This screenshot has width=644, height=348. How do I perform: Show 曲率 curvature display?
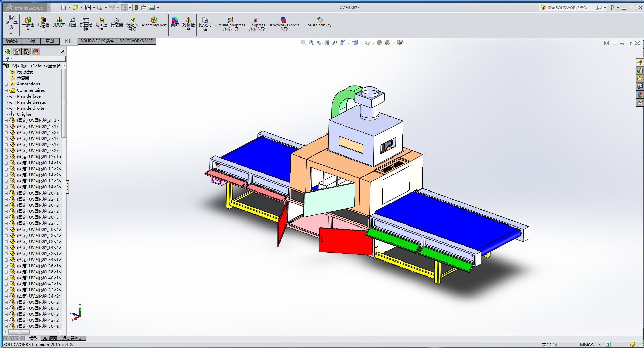click(175, 23)
